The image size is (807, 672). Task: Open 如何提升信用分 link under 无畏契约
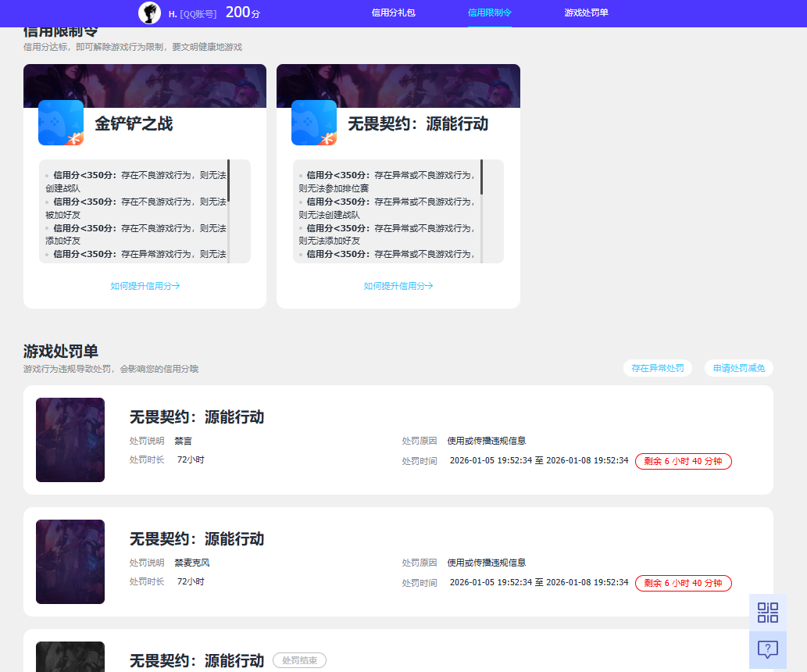398,286
